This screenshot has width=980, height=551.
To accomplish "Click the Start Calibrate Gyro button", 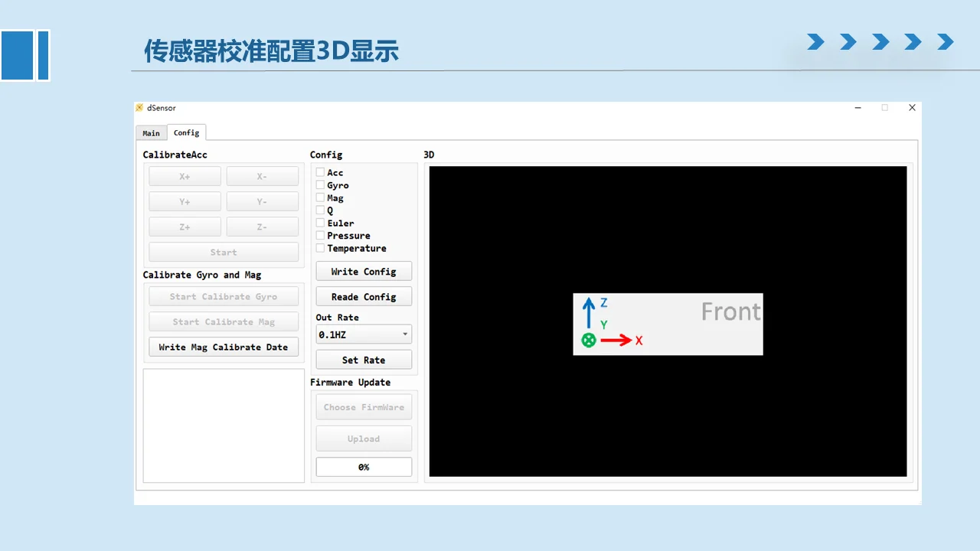I will 224,297.
